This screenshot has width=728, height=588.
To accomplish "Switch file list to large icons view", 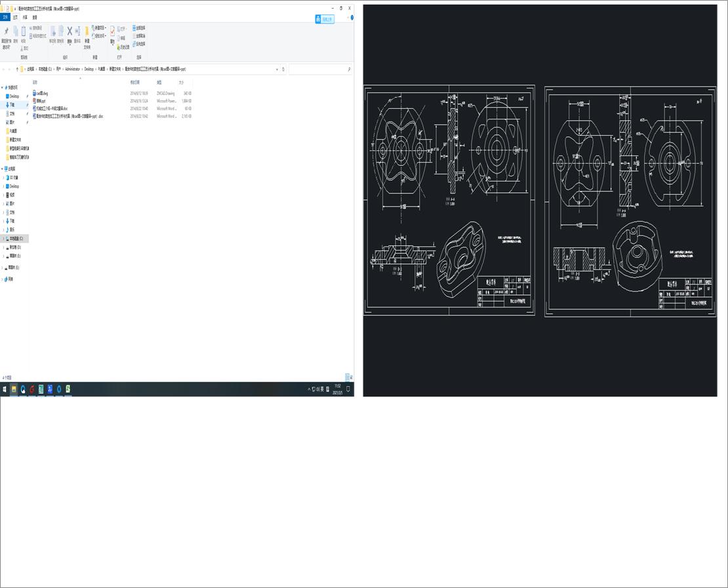I will 352,378.
